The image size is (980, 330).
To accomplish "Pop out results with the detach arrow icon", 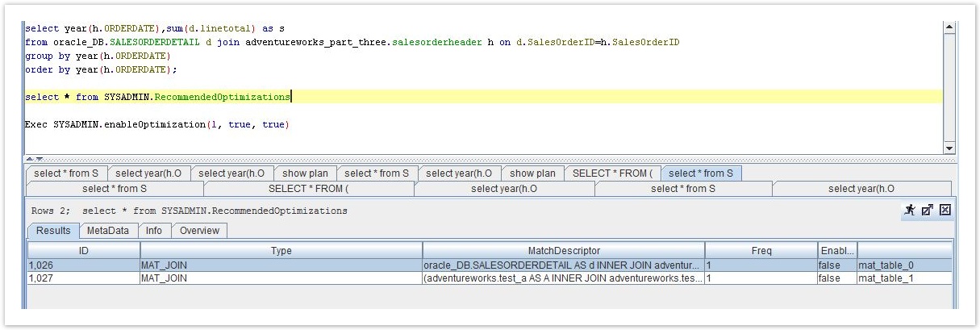I will click(928, 210).
